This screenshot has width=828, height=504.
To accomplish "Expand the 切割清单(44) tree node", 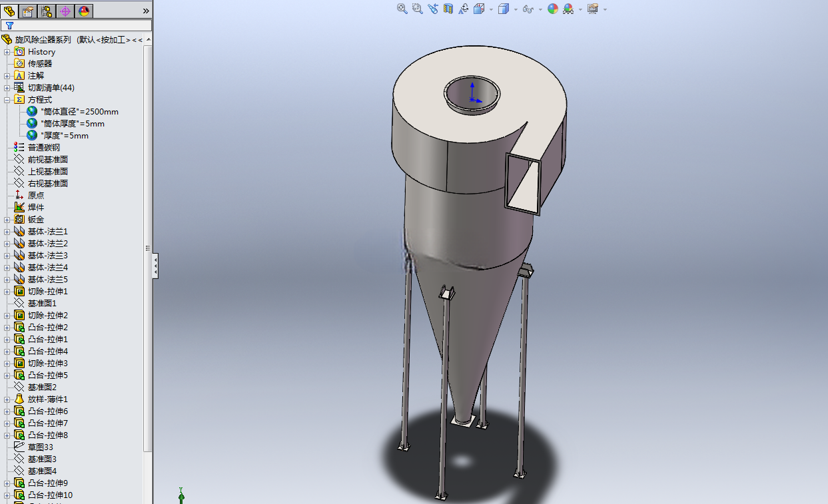I will 7,88.
